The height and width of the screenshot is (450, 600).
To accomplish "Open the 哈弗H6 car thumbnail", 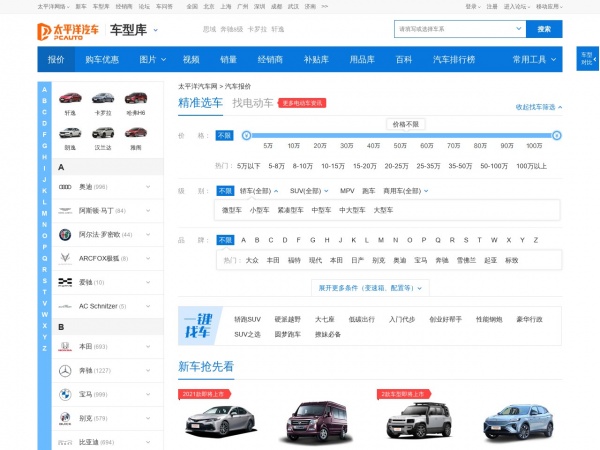I will click(136, 98).
